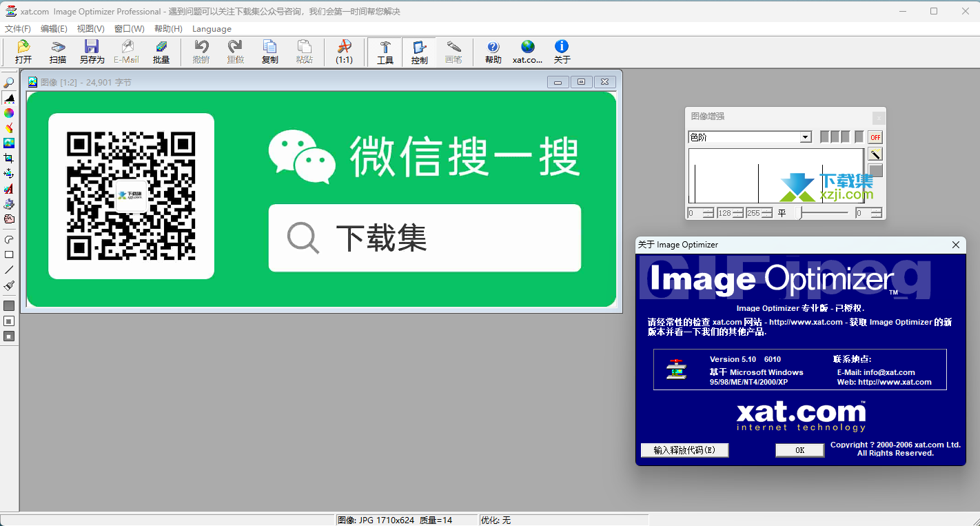Select the freehand lasso shape tool
The width and height of the screenshot is (980, 526).
(x=9, y=239)
